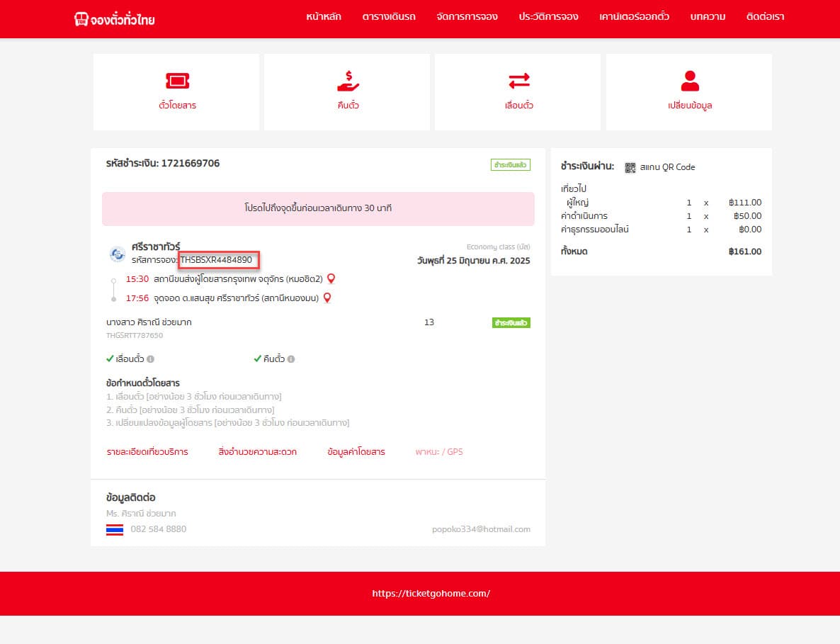
Task: Select the booking code THSBSXR4484890
Action: point(217,260)
